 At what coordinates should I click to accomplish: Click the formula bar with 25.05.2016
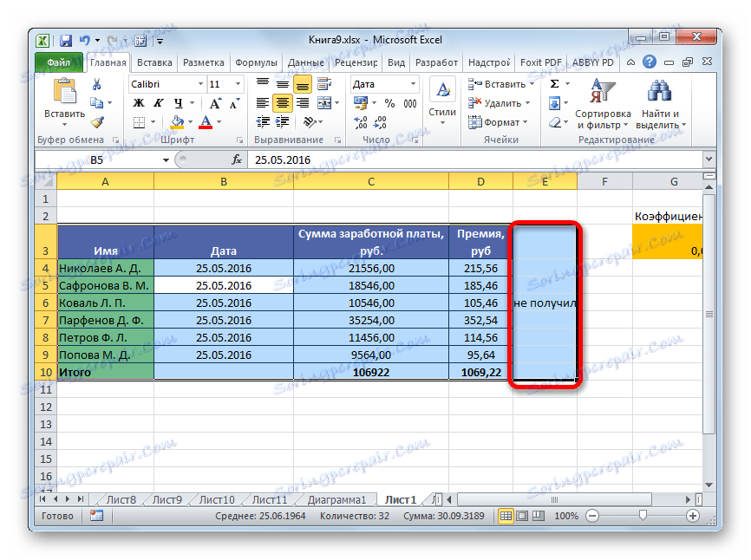coord(474,160)
